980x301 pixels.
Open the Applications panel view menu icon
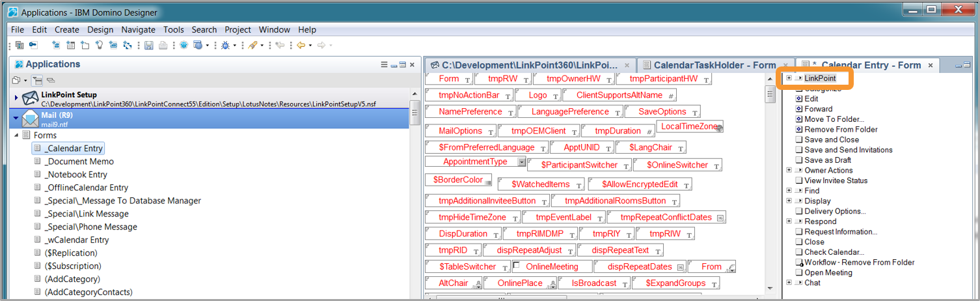coord(384,64)
